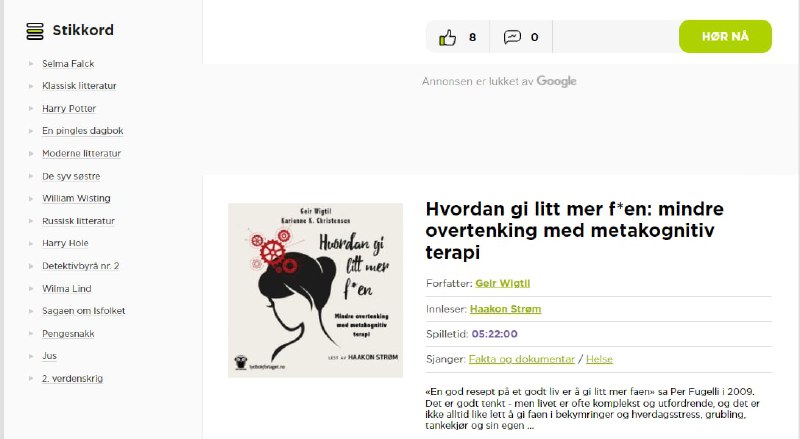Click the HØR NÅ button
The image size is (800, 439).
pos(725,36)
